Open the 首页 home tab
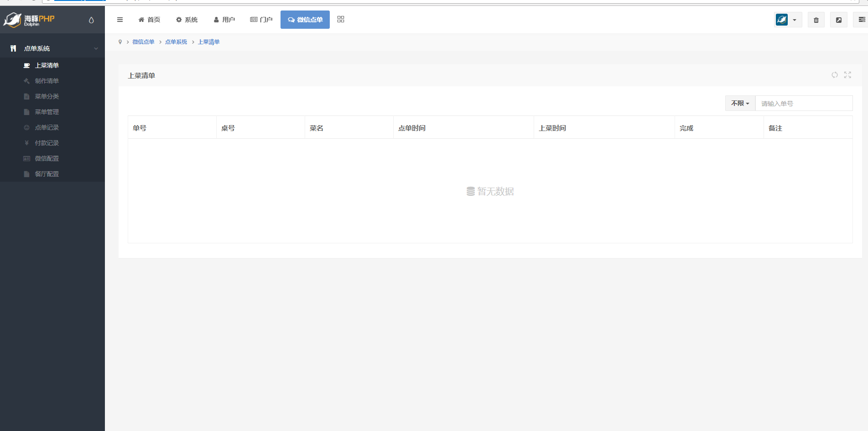This screenshot has width=868, height=431. [x=149, y=20]
